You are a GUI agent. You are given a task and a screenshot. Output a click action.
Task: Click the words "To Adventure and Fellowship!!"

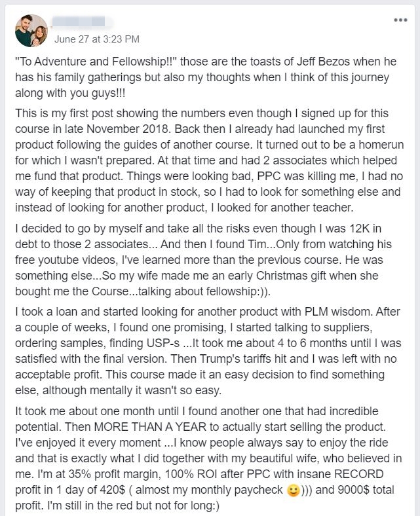point(96,62)
